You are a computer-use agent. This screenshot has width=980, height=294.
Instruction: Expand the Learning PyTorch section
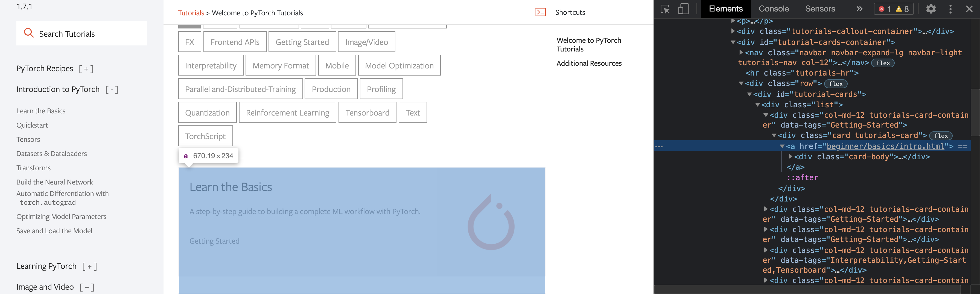[90, 266]
